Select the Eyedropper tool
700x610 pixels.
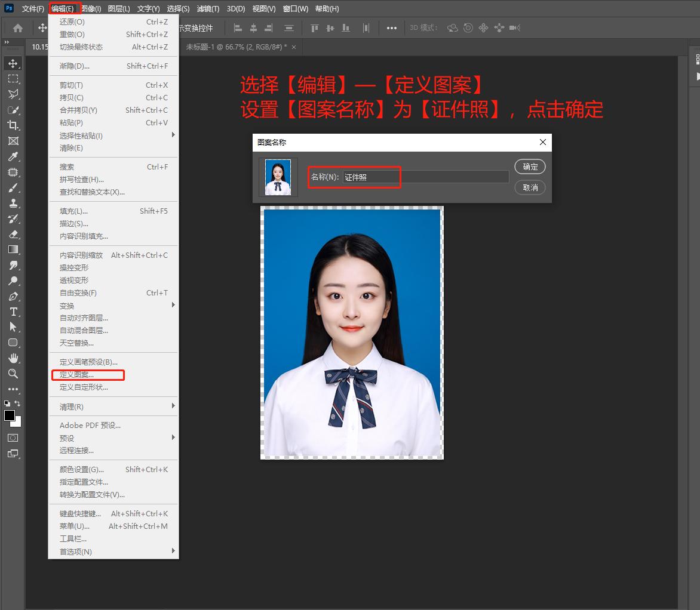(13, 156)
